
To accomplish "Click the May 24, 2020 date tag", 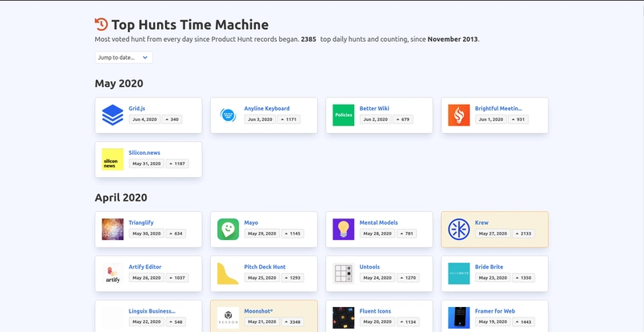I will click(377, 278).
